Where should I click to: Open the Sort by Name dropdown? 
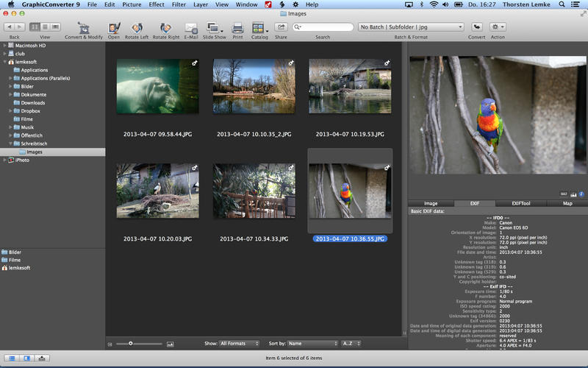pos(312,344)
